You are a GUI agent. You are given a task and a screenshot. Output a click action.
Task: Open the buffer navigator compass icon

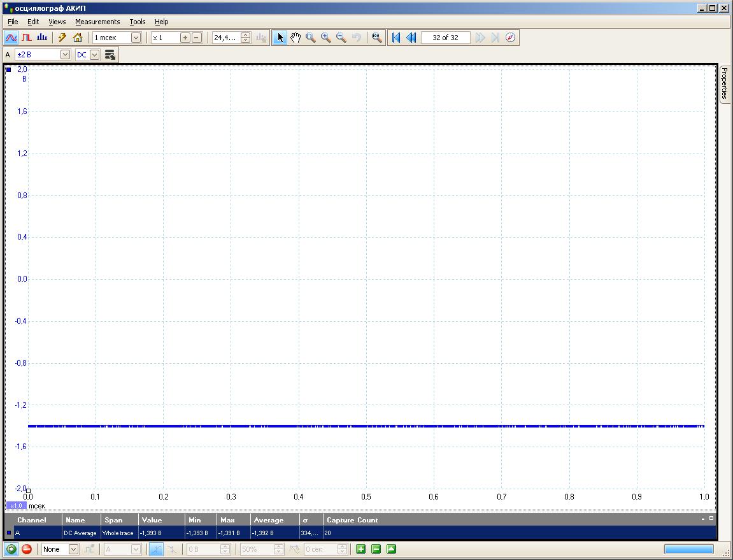coord(510,38)
